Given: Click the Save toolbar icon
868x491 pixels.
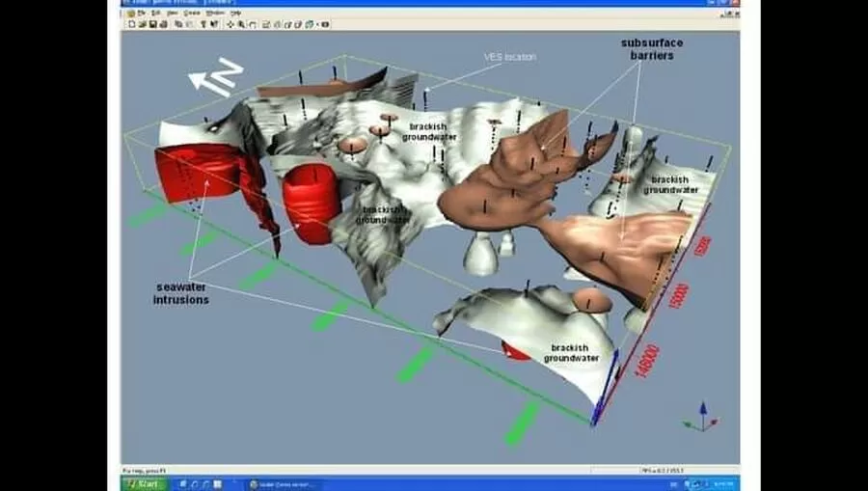Looking at the screenshot, I should click(150, 24).
